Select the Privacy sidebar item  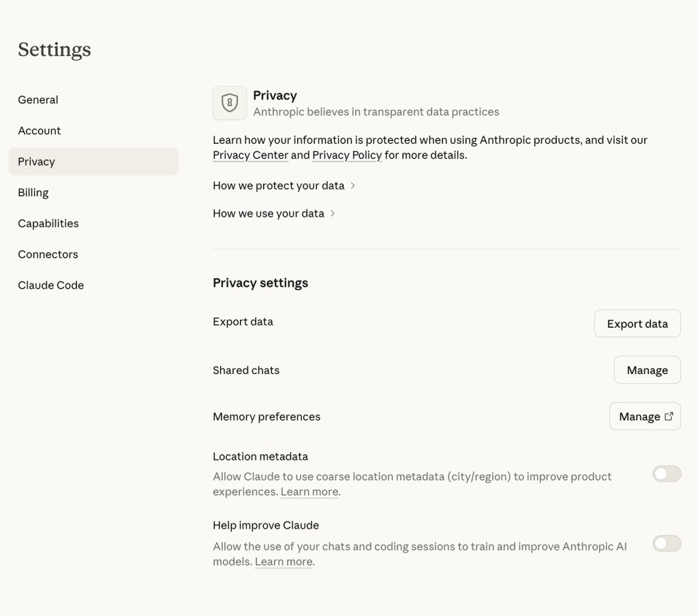[x=37, y=161]
